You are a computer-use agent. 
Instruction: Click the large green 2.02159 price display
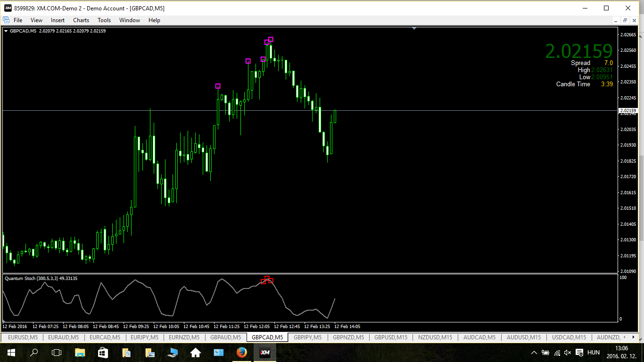click(579, 51)
